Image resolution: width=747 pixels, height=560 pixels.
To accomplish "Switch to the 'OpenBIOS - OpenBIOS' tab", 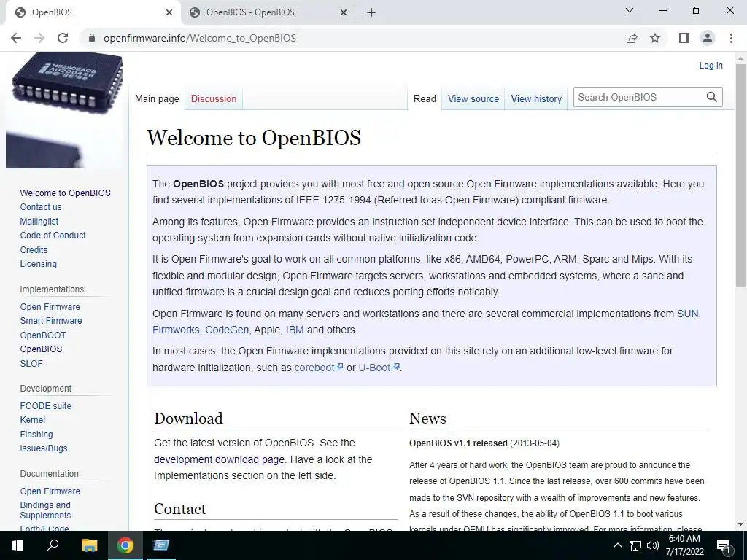I will [268, 12].
